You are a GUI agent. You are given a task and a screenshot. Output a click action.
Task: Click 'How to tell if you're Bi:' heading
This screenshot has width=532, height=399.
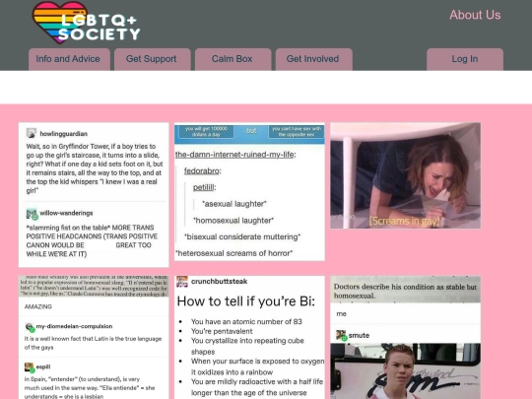coord(246,301)
